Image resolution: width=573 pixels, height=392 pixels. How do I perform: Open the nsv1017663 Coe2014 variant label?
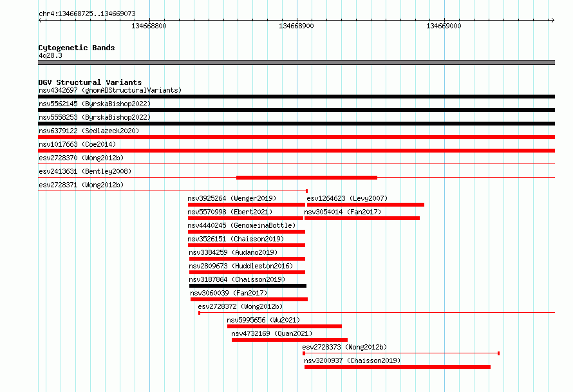(x=77, y=144)
